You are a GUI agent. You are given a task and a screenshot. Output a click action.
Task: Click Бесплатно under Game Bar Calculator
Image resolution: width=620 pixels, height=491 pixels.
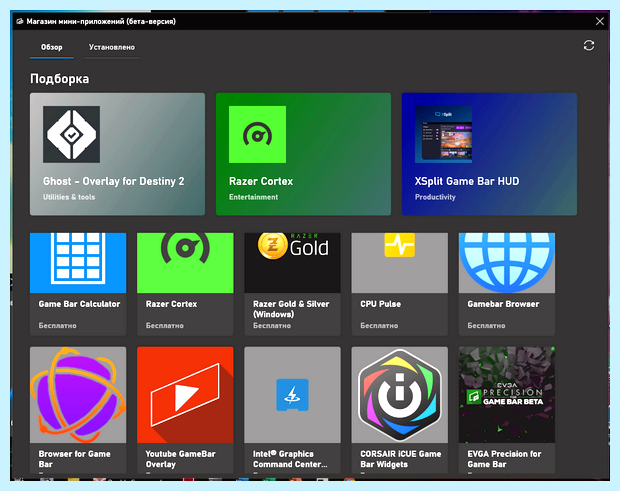[x=57, y=326]
